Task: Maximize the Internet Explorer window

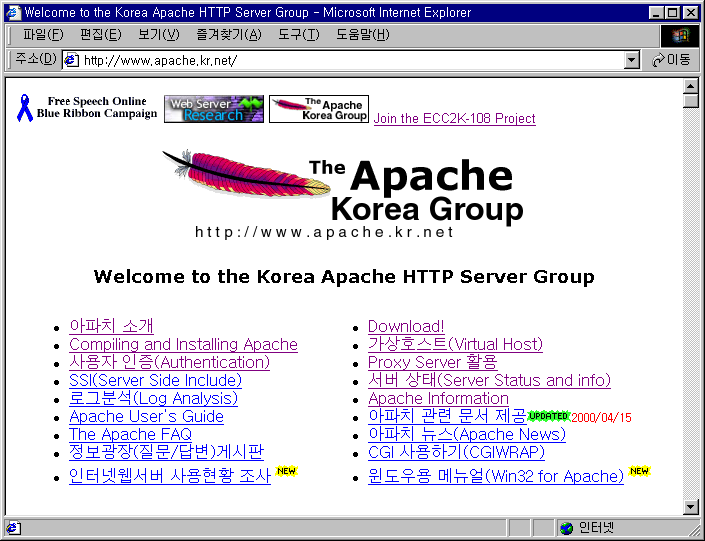Action: tap(673, 13)
